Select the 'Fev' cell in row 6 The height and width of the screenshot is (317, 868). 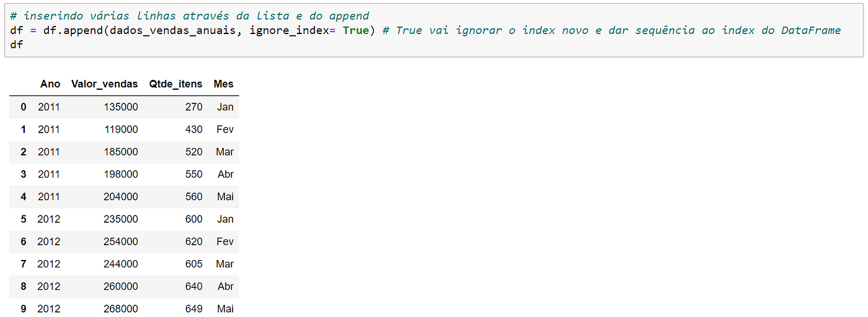225,241
